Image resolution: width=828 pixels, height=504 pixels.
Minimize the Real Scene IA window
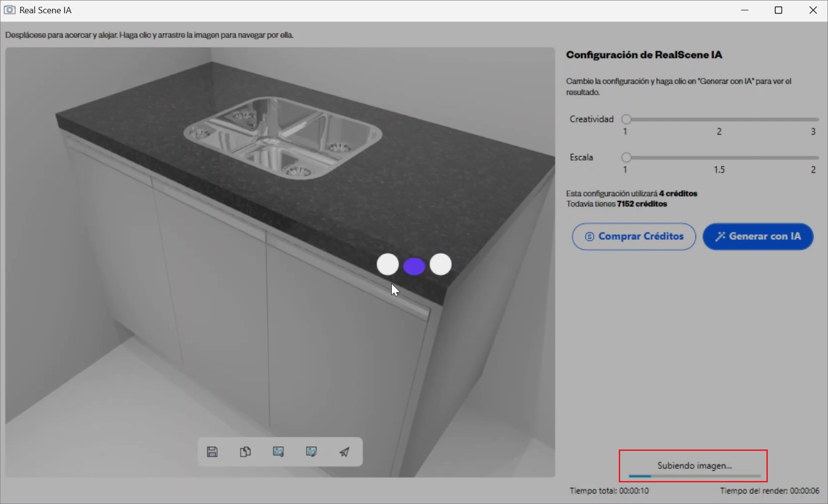pyautogui.click(x=745, y=10)
